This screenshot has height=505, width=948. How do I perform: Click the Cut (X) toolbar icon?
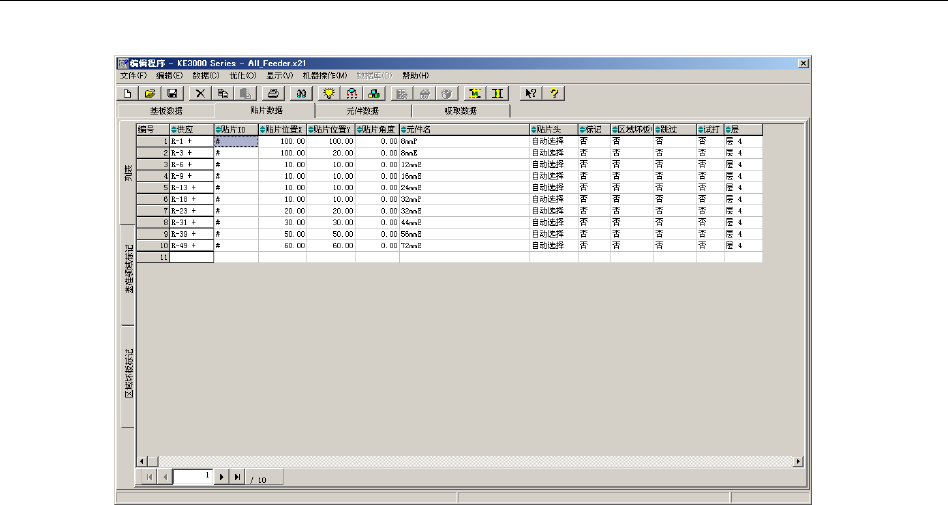(201, 92)
